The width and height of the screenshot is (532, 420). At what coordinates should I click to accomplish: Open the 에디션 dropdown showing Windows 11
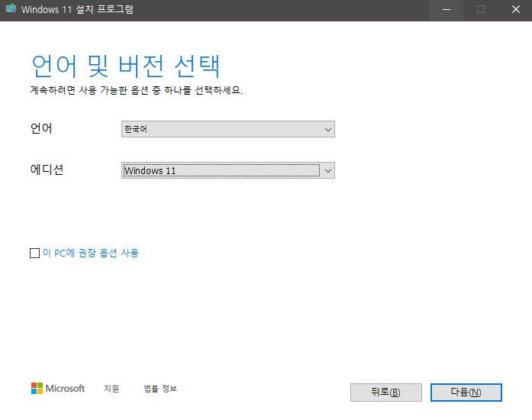pos(228,170)
